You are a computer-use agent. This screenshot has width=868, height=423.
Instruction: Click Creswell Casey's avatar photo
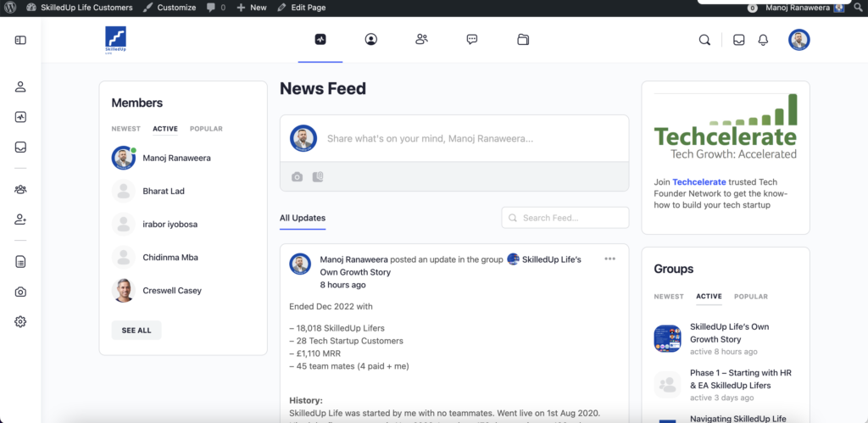tap(124, 291)
